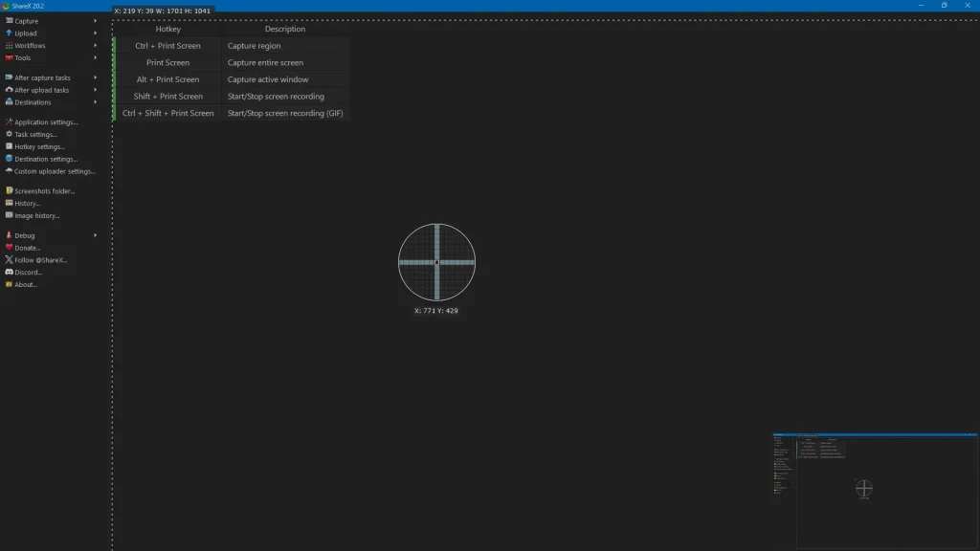Click the Application settings wrench icon
The height and width of the screenshot is (551, 980).
pyautogui.click(x=9, y=121)
